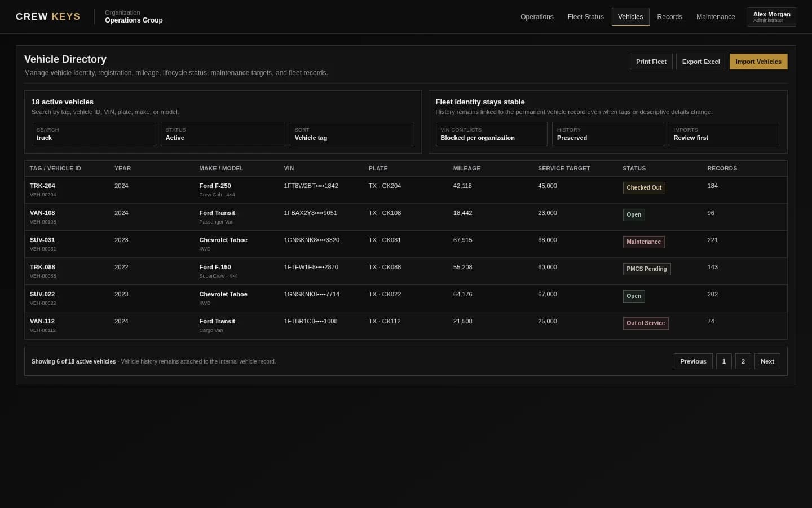This screenshot has width=812, height=508.
Task: Click the Crew Keys logo
Action: pos(48,16)
